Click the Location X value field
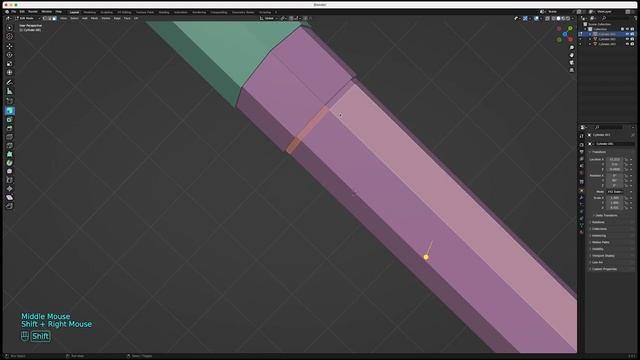The height and width of the screenshot is (360, 640). (x=614, y=160)
